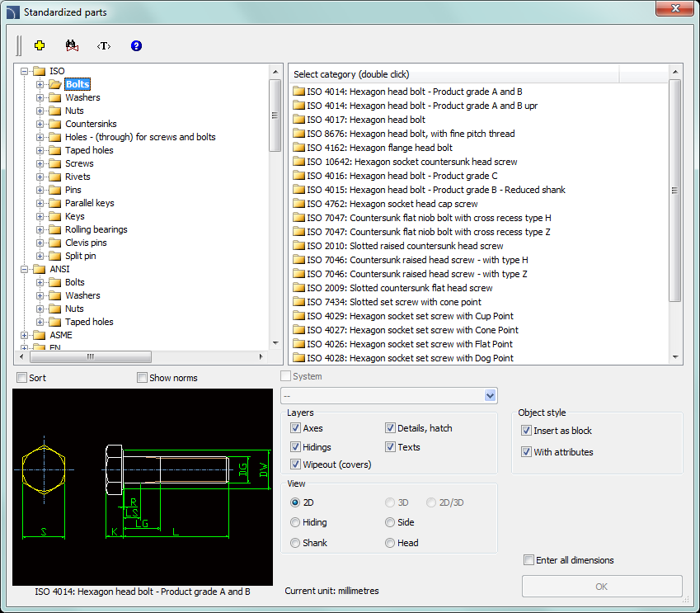Disable the Insert as block option
Viewport: 700px width, 613px height.
click(526, 431)
